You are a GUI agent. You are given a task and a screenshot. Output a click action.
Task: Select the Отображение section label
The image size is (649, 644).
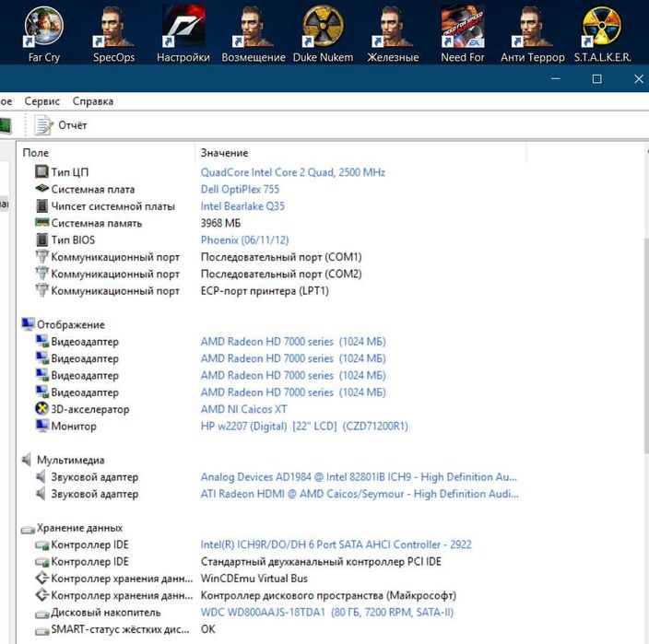(71, 324)
